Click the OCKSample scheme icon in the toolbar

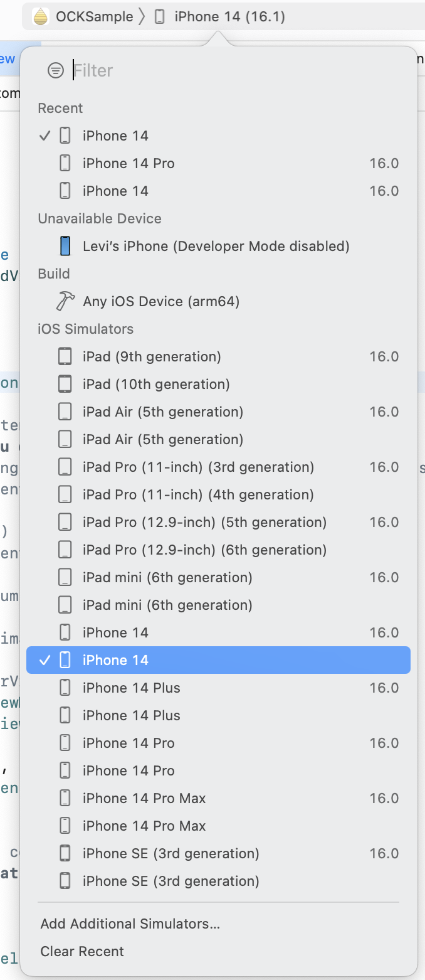click(x=41, y=16)
